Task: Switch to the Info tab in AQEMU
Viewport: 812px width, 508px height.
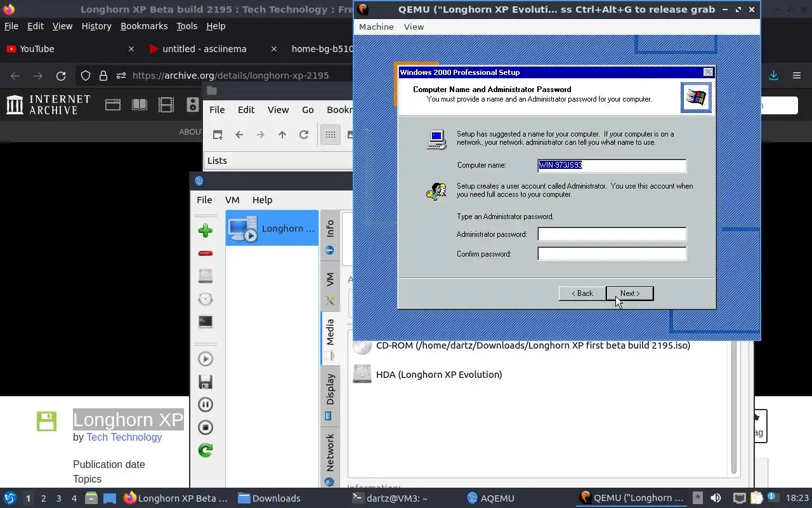Action: [x=329, y=235]
